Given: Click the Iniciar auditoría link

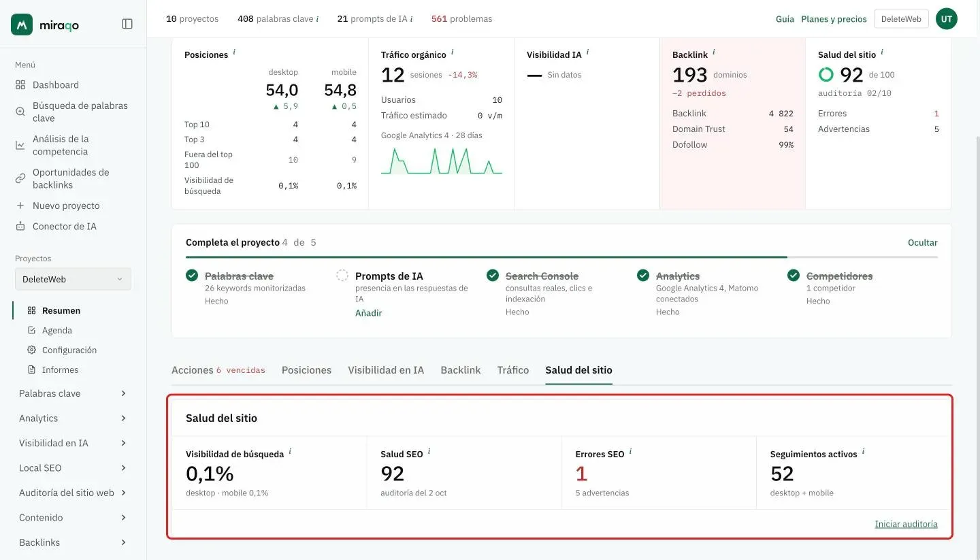Looking at the screenshot, I should pos(906,524).
